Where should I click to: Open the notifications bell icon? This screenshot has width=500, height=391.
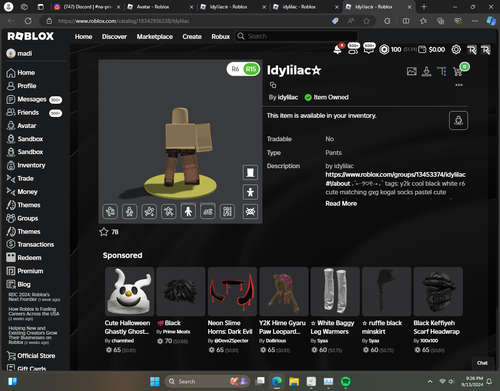(337, 50)
